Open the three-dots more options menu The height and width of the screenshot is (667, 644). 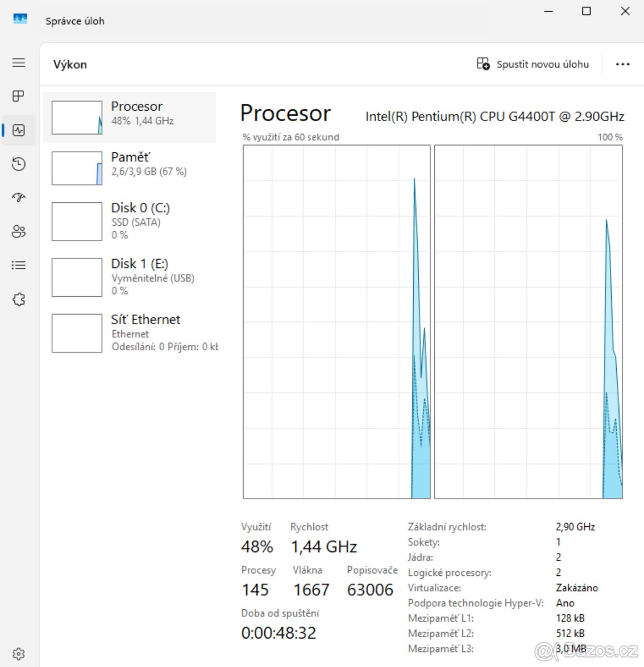tap(623, 64)
